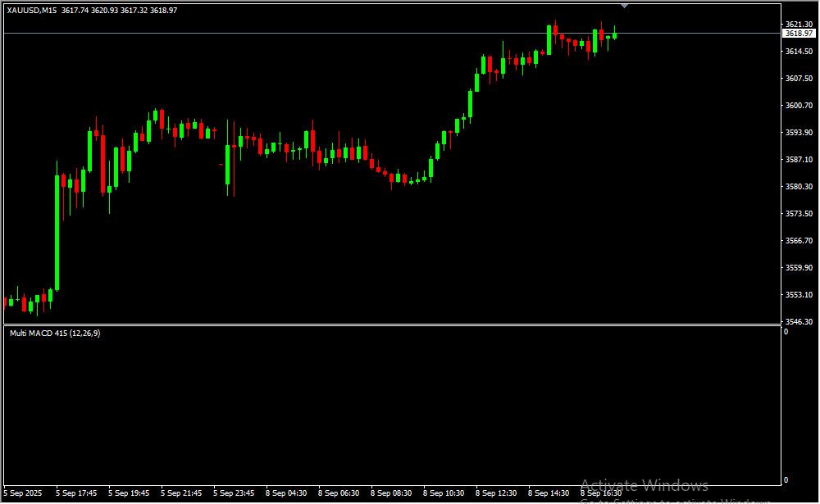The width and height of the screenshot is (820, 504).
Task: Click the chart shift triangle marker
Action: 625,6
